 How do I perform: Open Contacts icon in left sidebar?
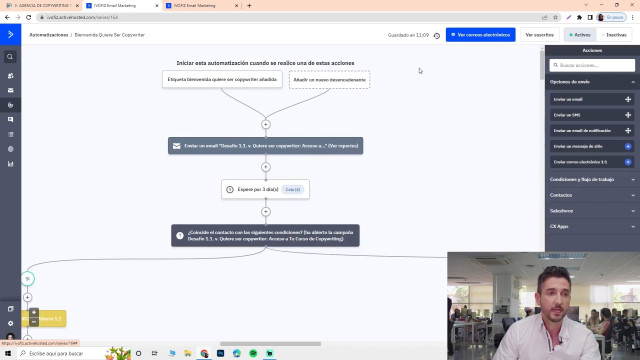[x=10, y=76]
